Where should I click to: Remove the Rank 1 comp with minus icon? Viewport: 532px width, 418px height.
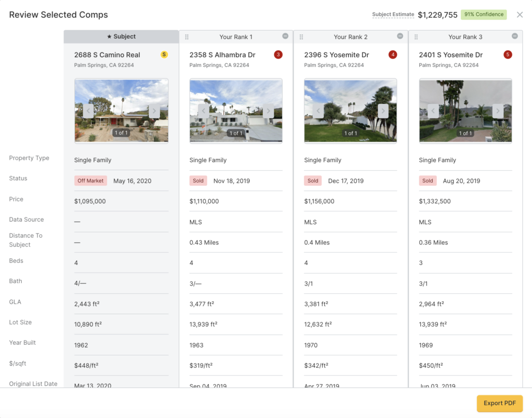285,36
